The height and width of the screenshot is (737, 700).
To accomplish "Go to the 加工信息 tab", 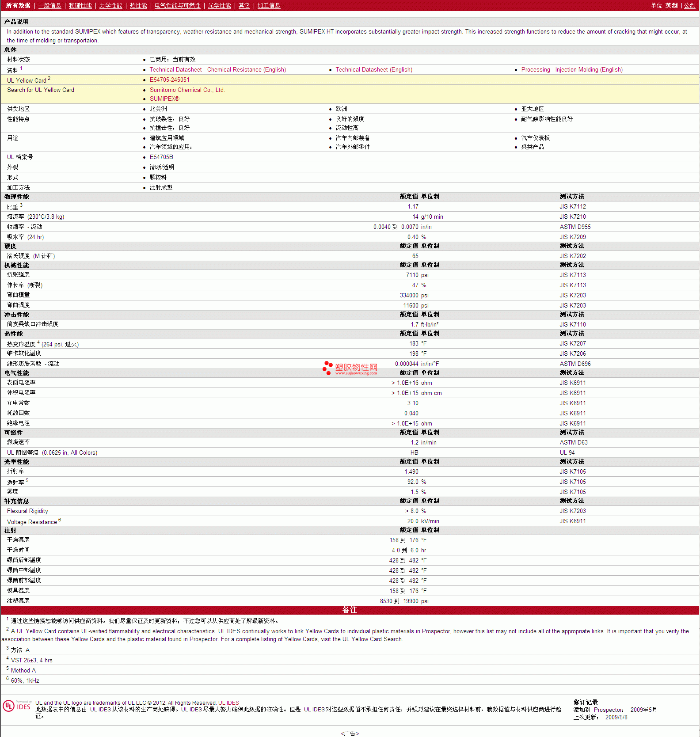I will click(269, 6).
